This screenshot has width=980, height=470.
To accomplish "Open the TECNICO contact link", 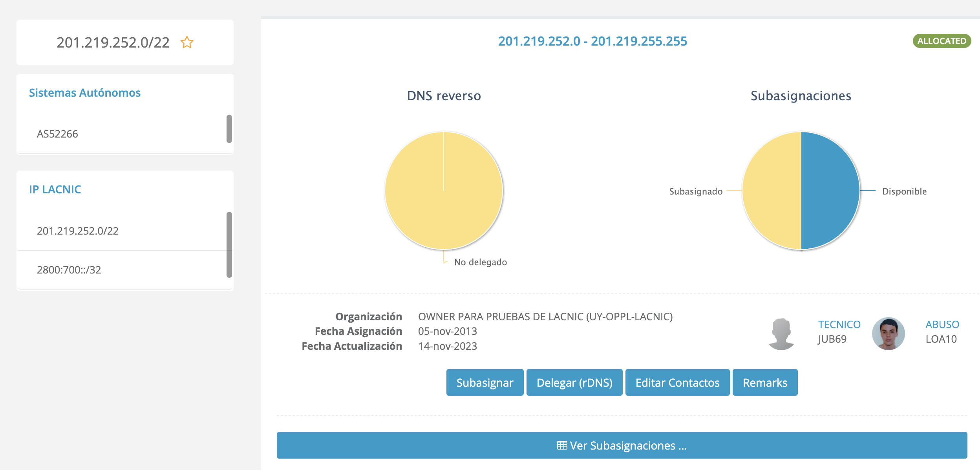I will (839, 324).
